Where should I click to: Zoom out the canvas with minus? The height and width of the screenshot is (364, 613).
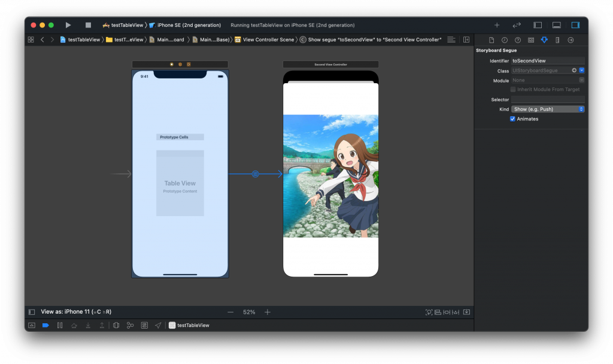point(230,312)
